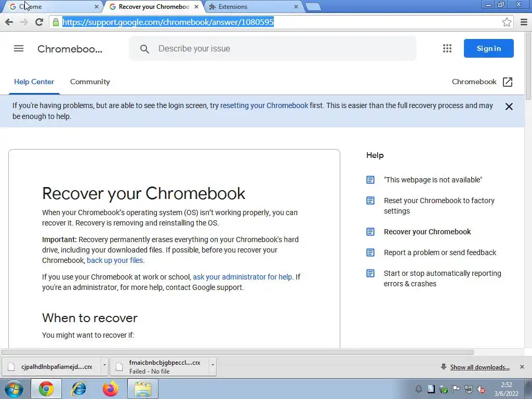532x399 pixels.
Task: Click the horizontal page scrollbar
Action: (237, 352)
